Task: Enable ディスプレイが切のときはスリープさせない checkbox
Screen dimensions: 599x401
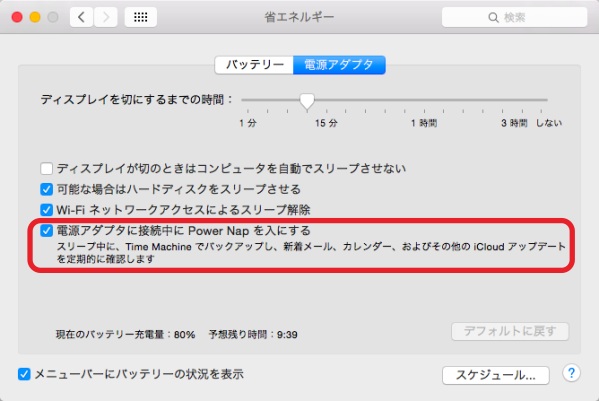Action: coord(46,168)
